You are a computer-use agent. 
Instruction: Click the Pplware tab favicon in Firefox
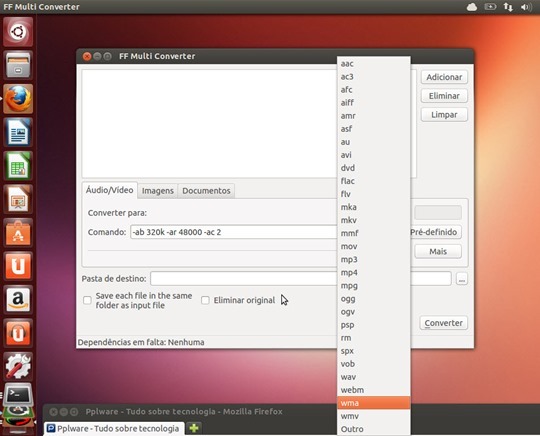coord(51,428)
